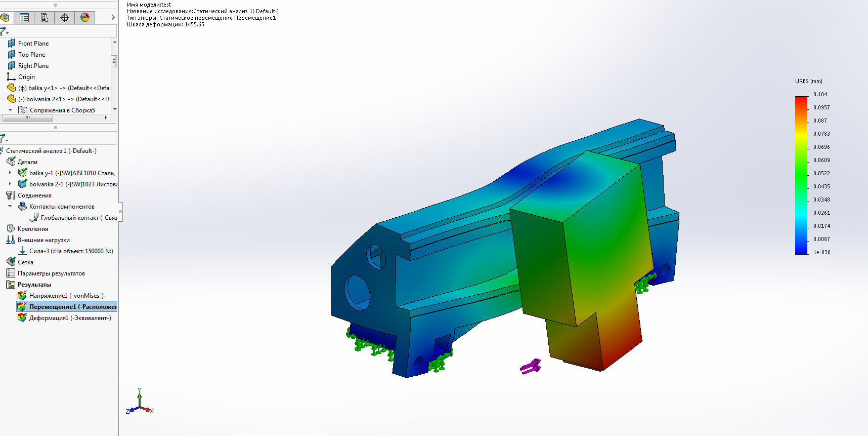Click the Шкала деформации 1455.65 text
868x436 pixels.
point(165,24)
